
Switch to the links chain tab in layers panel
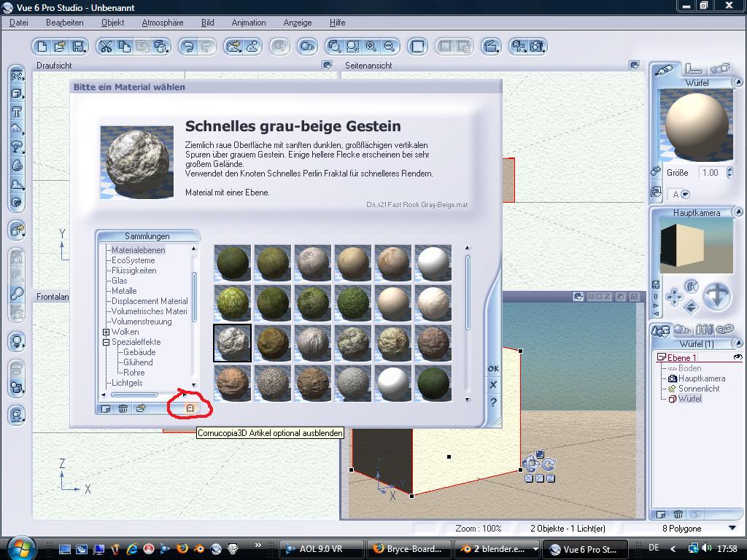724,329
